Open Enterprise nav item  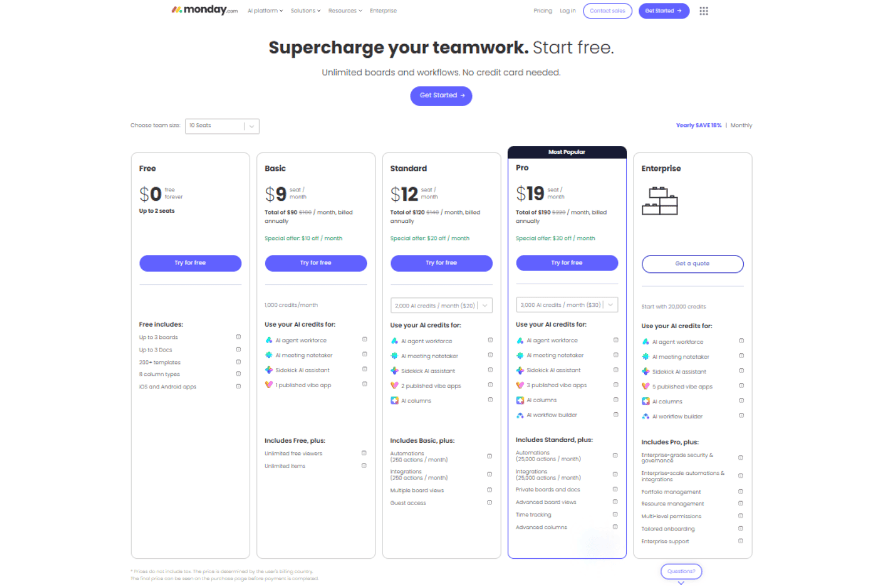[383, 11]
